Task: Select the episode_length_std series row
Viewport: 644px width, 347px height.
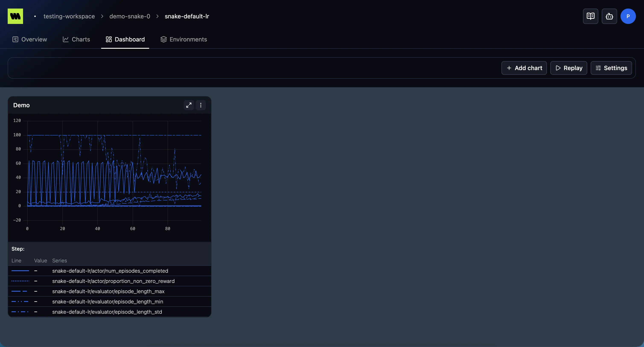Action: pyautogui.click(x=109, y=312)
